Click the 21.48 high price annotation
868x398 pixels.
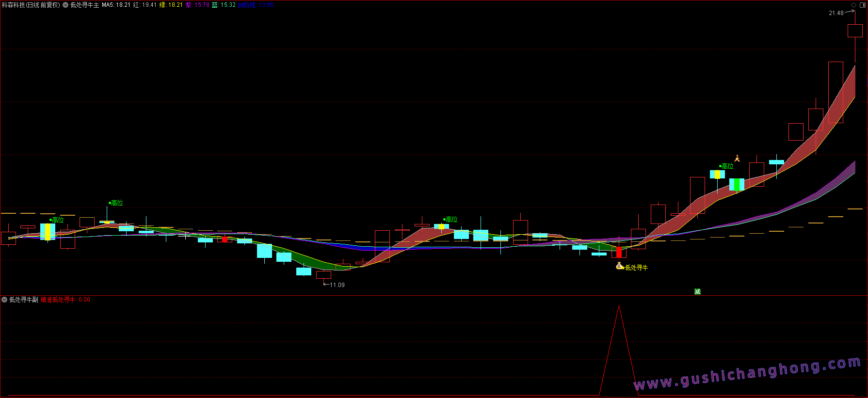click(836, 13)
